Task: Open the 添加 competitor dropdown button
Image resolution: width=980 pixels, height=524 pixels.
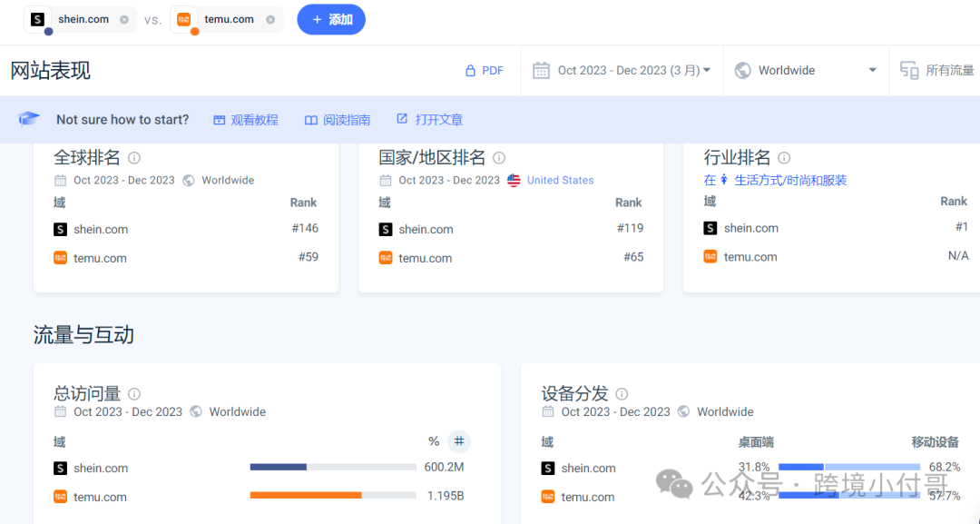Action: tap(330, 19)
